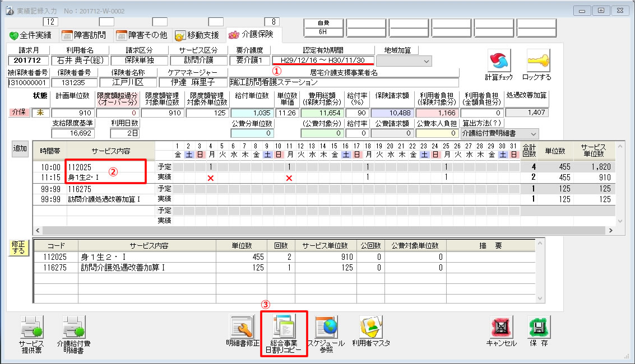Click 支給限度基準 field 16,692
Viewport: 635px width, 364px height.
(x=73, y=133)
